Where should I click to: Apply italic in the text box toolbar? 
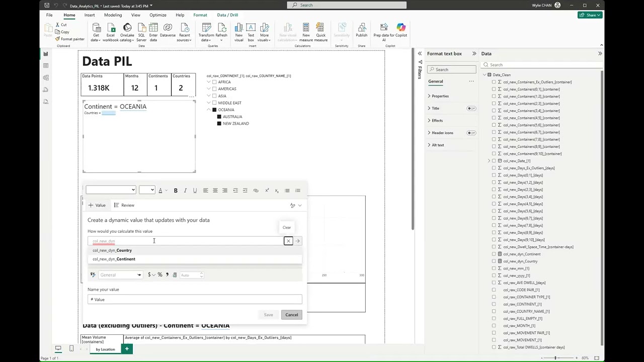point(185,191)
